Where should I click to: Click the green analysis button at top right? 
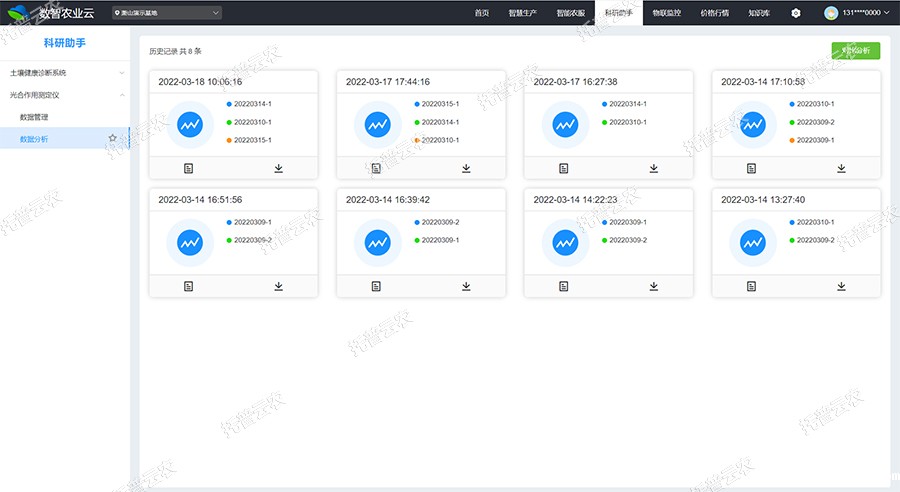tap(855, 50)
